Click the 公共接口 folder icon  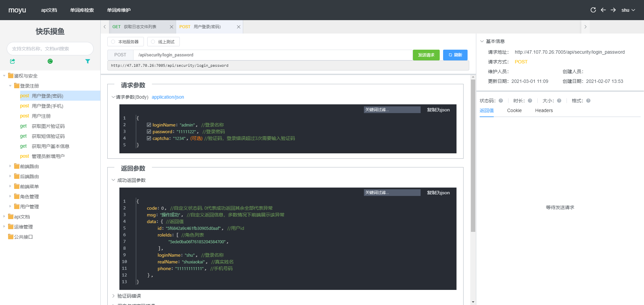[11, 237]
